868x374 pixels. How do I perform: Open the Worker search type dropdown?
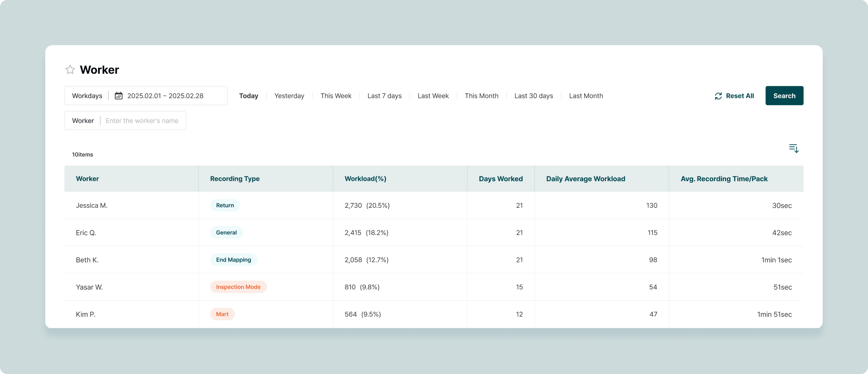83,121
